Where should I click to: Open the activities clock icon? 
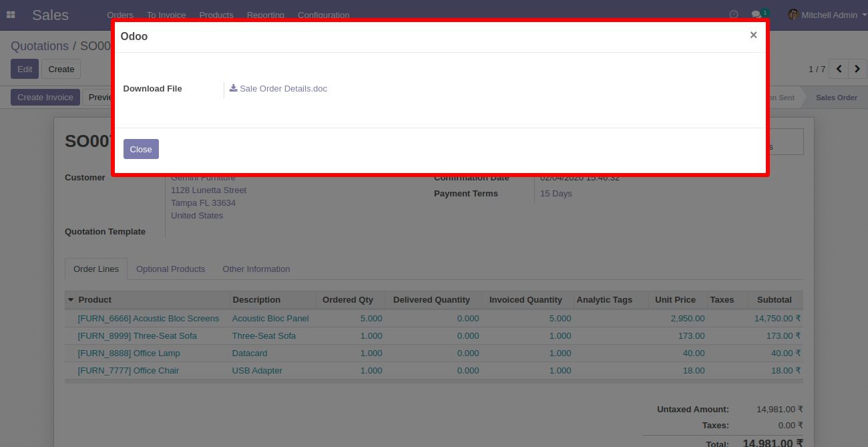(x=734, y=14)
